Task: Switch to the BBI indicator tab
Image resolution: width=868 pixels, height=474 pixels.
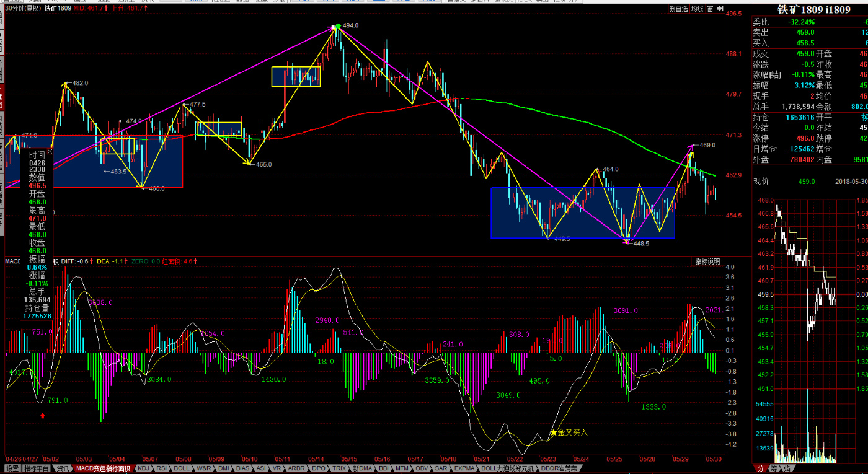Action: [384, 468]
